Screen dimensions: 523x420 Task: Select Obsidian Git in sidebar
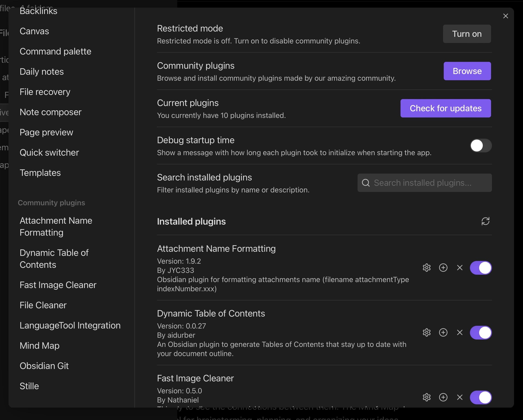[44, 366]
